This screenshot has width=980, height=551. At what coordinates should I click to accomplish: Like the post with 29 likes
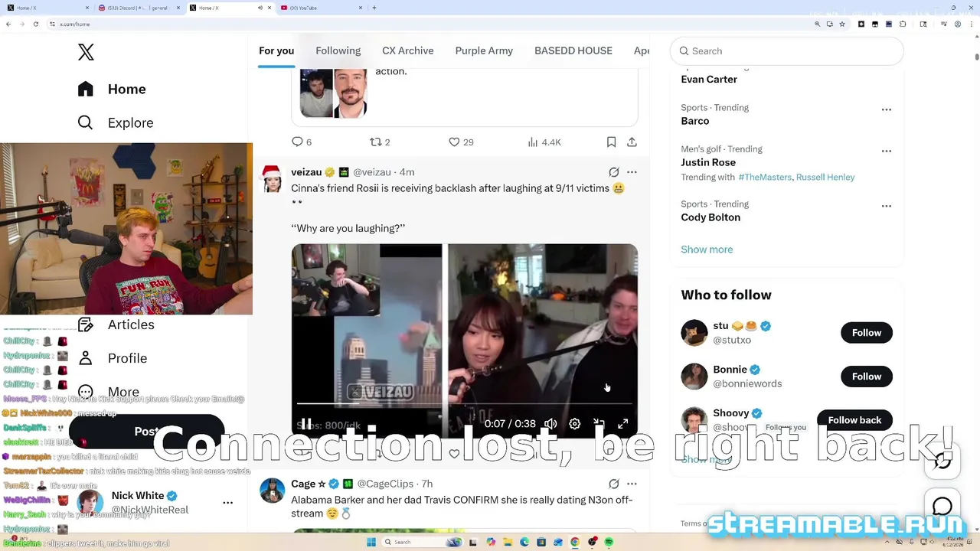coord(461,142)
